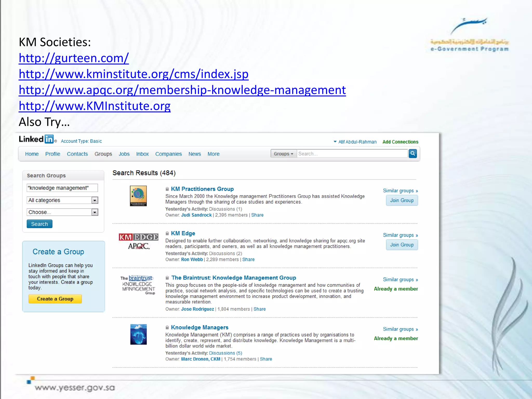Click the Add Connections link
This screenshot has height=399, width=532.
point(400,142)
